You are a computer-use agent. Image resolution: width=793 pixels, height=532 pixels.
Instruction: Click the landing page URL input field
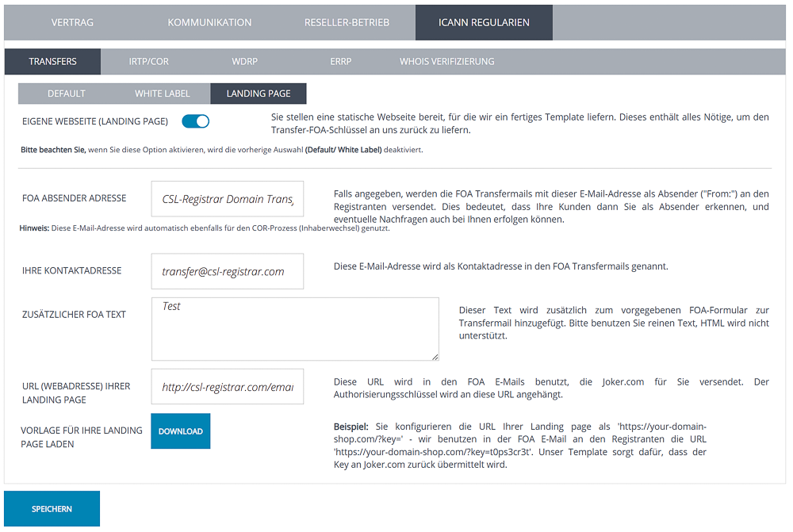(x=228, y=386)
